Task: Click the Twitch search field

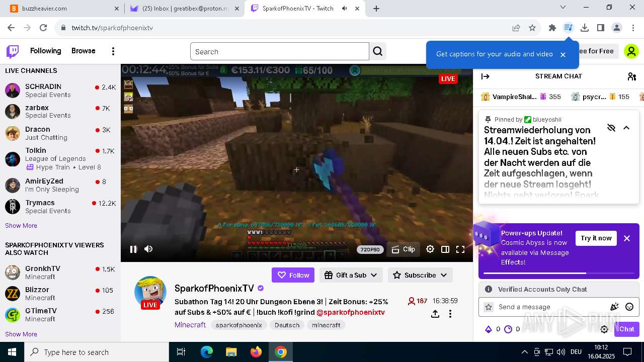Action: coord(280,51)
